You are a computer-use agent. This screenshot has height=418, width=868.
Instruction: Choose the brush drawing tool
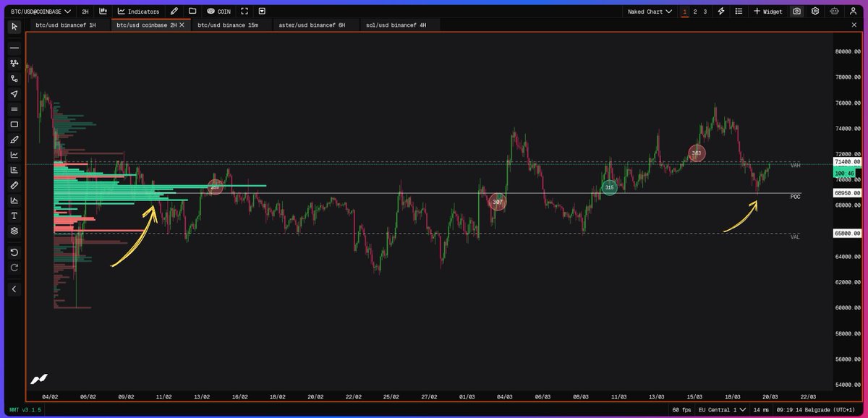14,140
